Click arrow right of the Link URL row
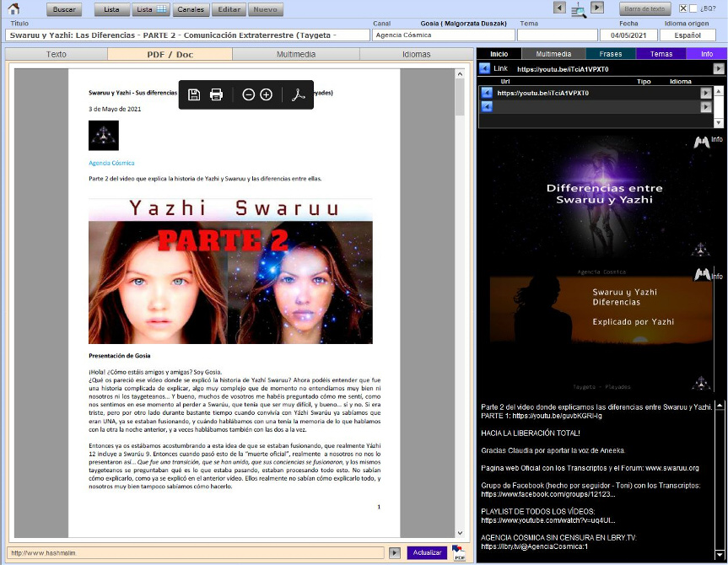The width and height of the screenshot is (728, 565). tap(719, 68)
